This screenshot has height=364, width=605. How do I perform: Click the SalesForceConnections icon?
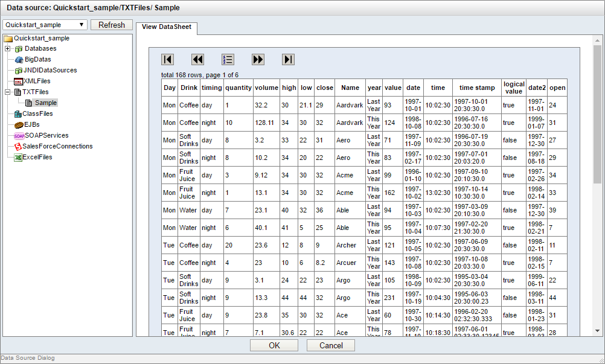[x=18, y=147]
